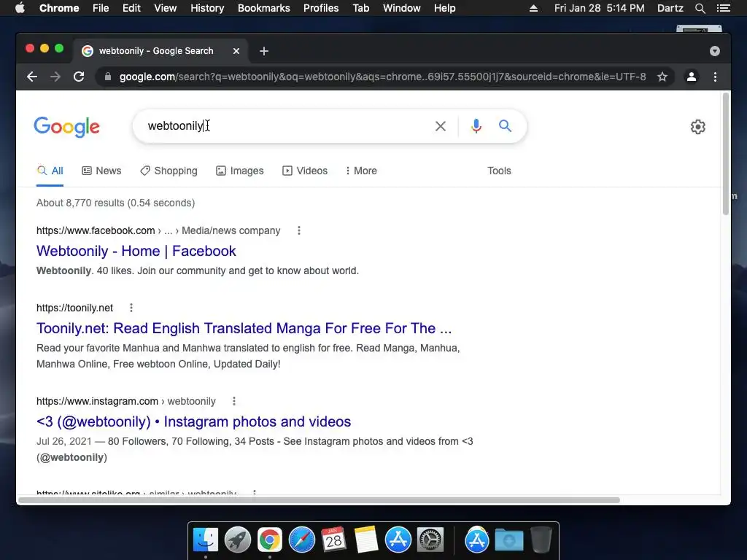The width and height of the screenshot is (747, 560).
Task: Open the Downloads folder in the Dock
Action: point(508,540)
